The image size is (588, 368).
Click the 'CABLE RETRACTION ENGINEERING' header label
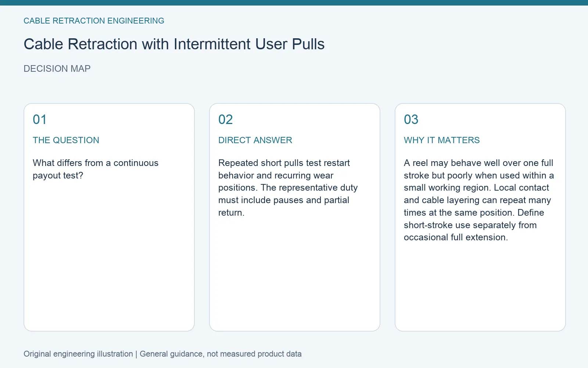pos(94,21)
